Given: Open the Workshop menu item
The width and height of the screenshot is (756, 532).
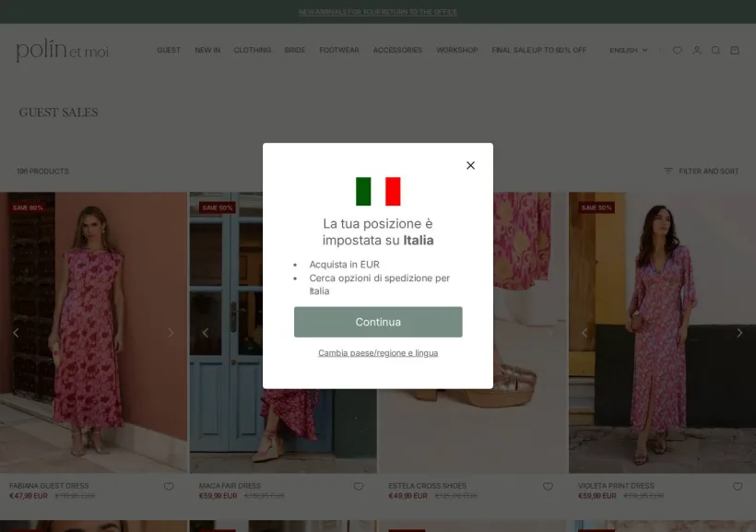Looking at the screenshot, I should [456, 50].
